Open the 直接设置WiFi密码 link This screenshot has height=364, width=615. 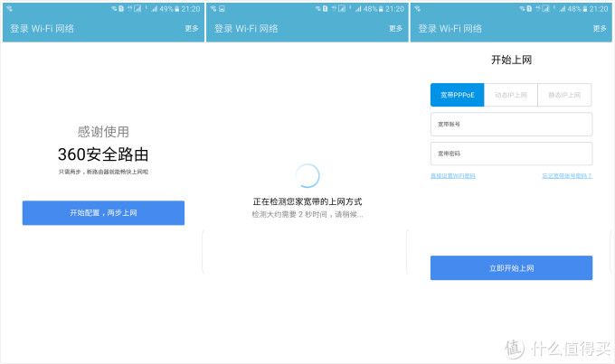[x=452, y=176]
